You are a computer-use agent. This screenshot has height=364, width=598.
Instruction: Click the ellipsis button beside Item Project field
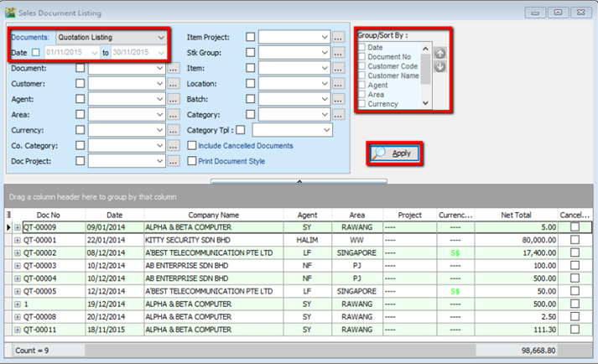click(x=338, y=37)
